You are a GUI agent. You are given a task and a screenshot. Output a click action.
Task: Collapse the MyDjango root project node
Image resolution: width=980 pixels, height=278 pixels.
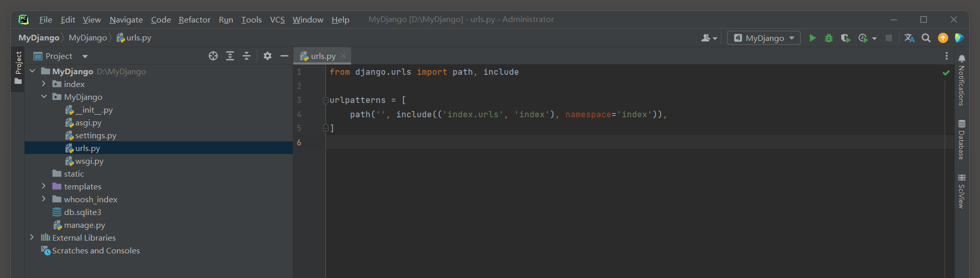(32, 71)
